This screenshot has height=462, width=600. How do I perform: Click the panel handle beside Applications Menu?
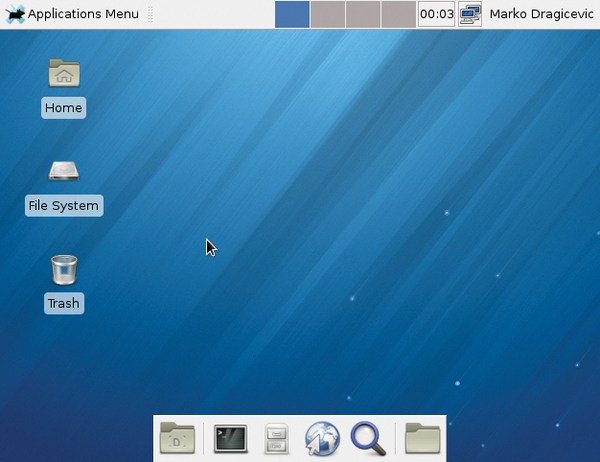[x=150, y=14]
